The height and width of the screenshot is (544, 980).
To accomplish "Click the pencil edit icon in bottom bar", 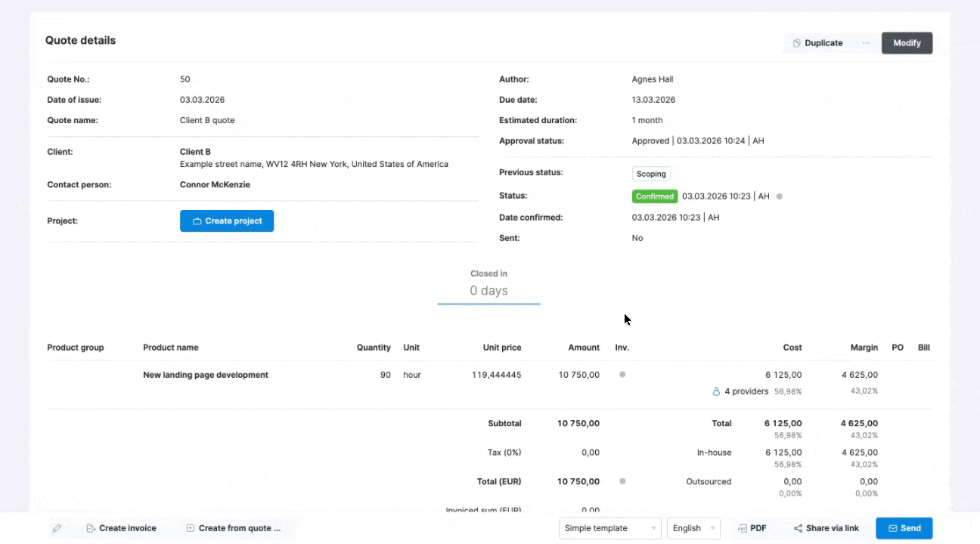I will pos(57,528).
